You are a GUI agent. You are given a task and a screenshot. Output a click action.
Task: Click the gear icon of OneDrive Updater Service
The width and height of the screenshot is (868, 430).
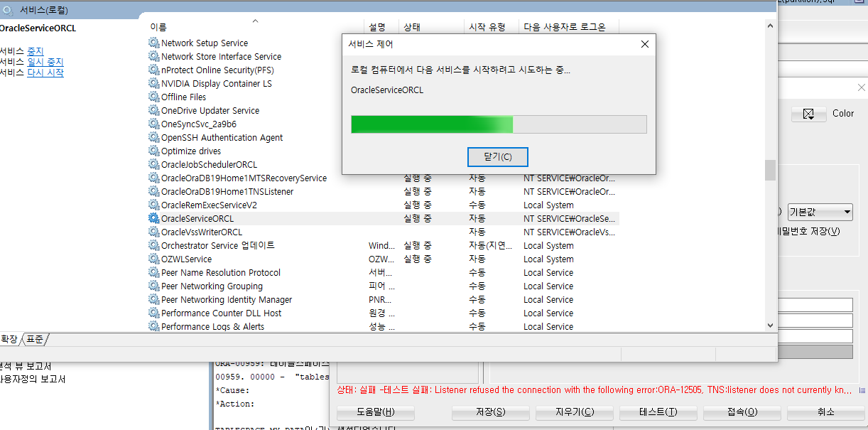pyautogui.click(x=153, y=111)
